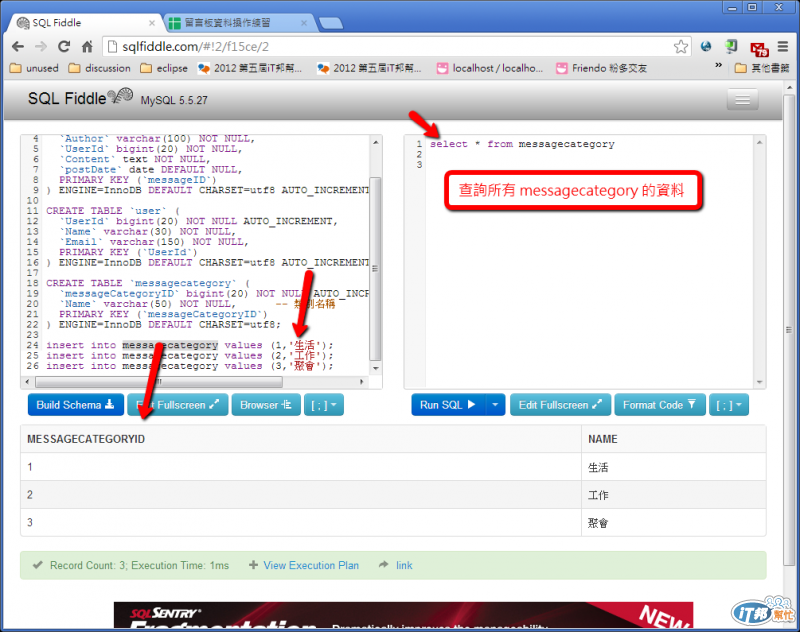Click the schema editor vertical scrollbar

pos(375,268)
